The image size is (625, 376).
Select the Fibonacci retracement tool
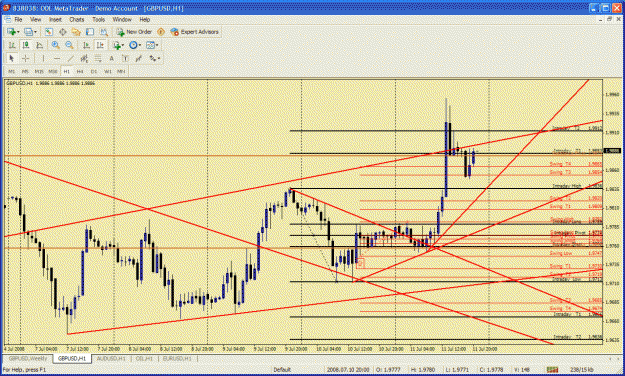tap(98, 58)
